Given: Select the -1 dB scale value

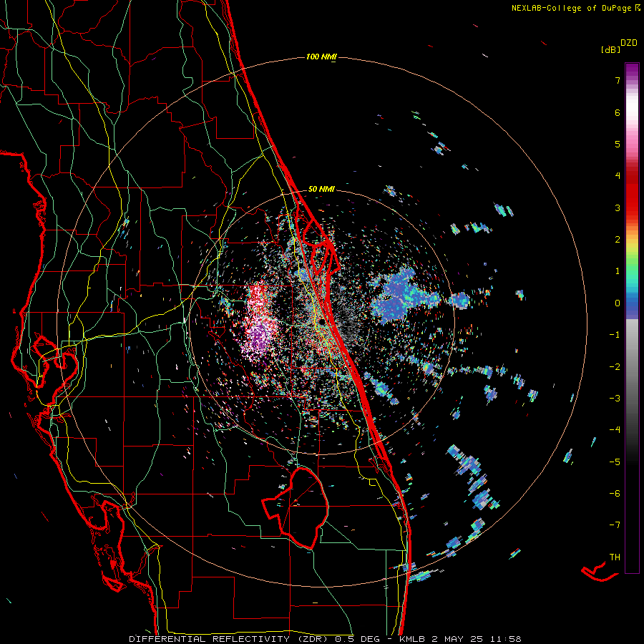Looking at the screenshot, I should tap(615, 335).
